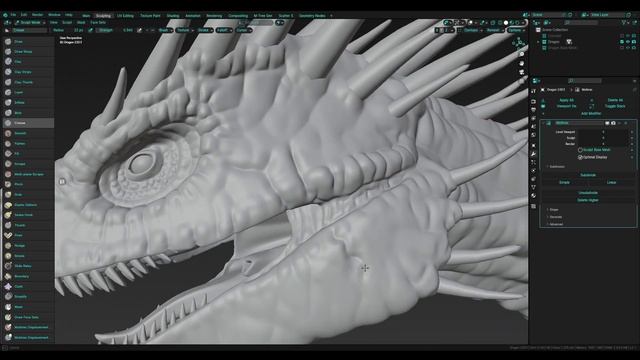Open the Texture settings dropdown
The width and height of the screenshot is (640, 360).
(184, 30)
